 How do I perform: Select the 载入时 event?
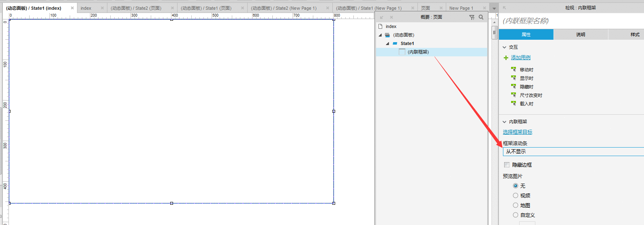(526, 104)
